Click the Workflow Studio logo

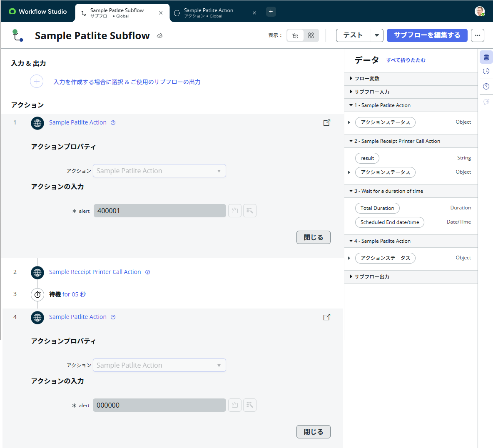[37, 11]
